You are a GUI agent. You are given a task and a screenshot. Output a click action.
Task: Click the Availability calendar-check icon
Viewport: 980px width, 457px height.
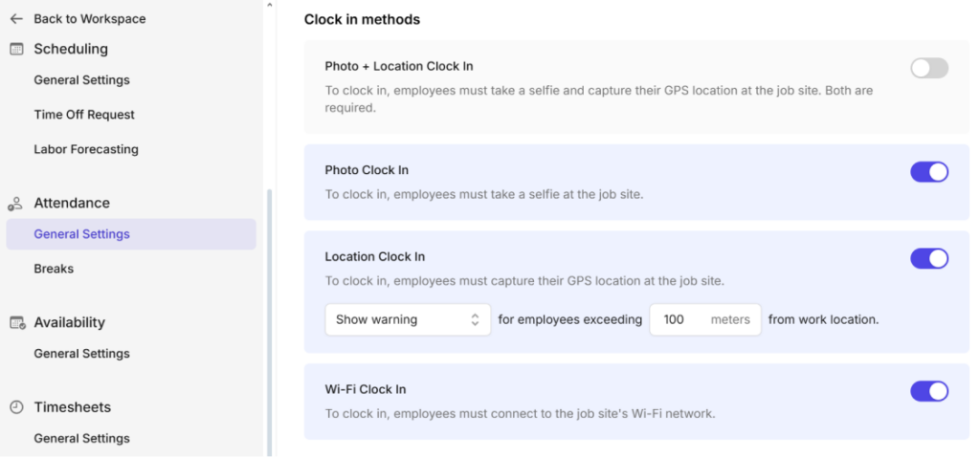click(17, 323)
